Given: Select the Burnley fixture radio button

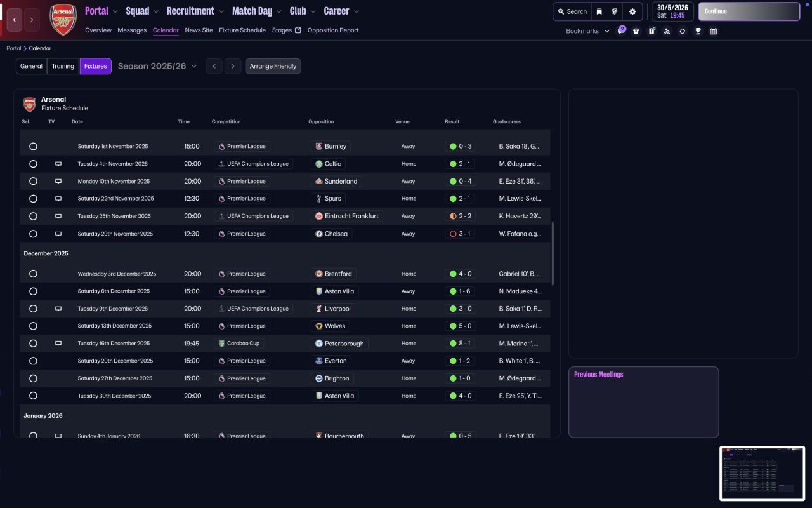Looking at the screenshot, I should [33, 146].
